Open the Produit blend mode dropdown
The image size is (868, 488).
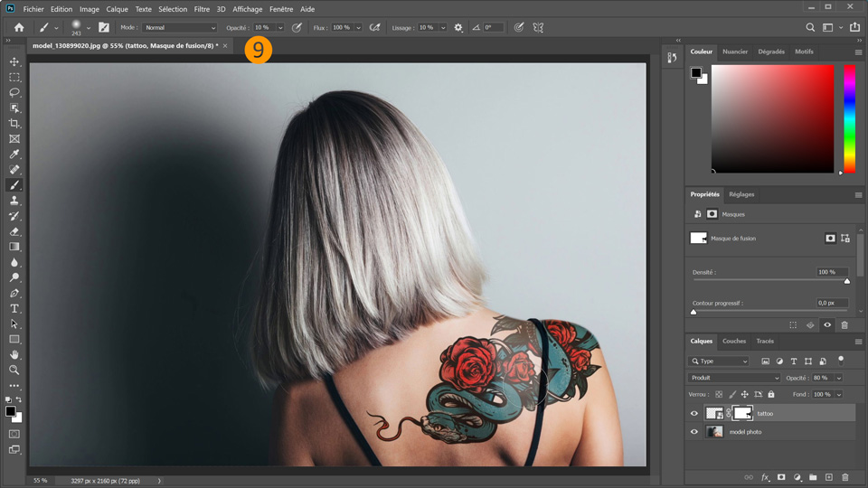pyautogui.click(x=734, y=378)
